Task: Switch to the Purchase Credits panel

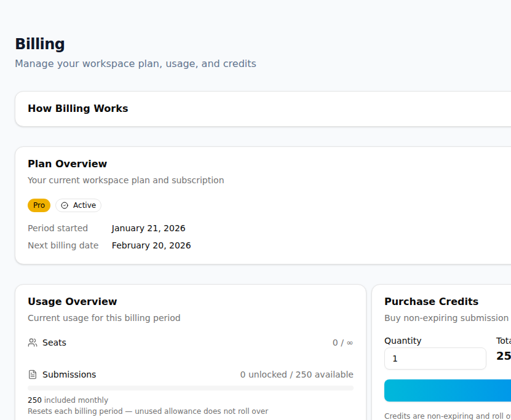Action: click(431, 301)
